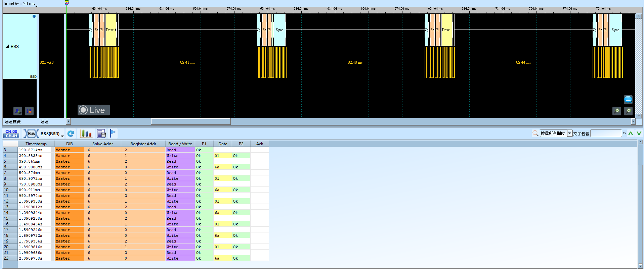Screen dimensions: 644x269
Task: Sort by the Salve Addr column header
Action: coord(102,144)
